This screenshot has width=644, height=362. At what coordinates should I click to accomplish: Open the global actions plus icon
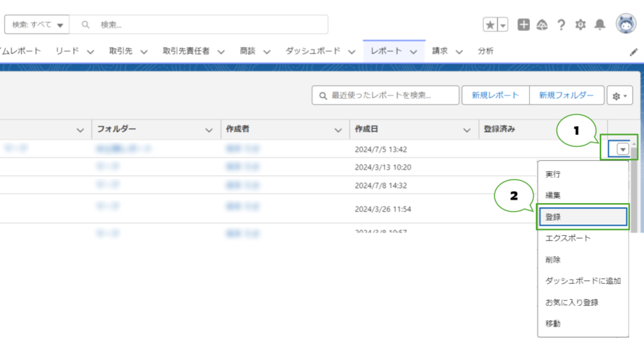[x=524, y=25]
